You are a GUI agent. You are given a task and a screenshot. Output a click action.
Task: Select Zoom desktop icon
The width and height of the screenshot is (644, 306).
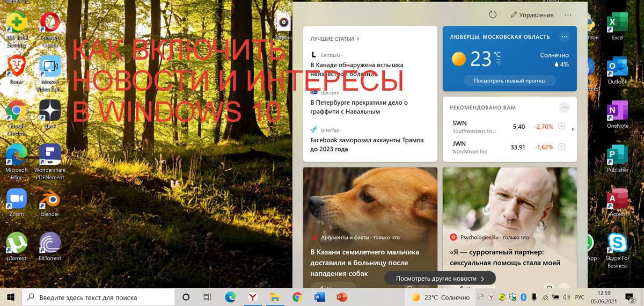click(17, 202)
